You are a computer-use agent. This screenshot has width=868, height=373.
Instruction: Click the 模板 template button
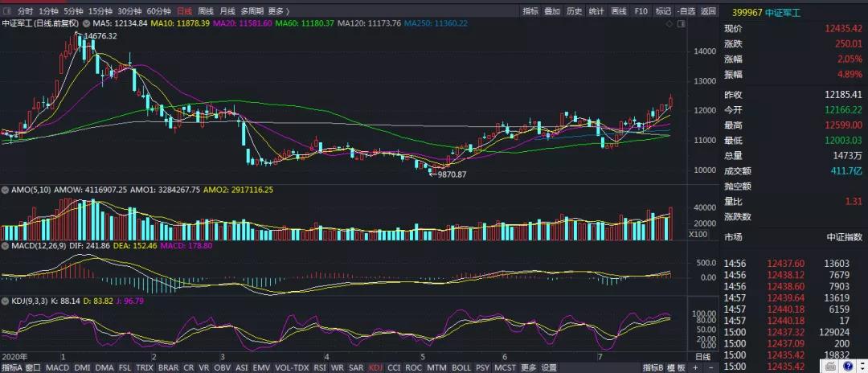pos(675,367)
